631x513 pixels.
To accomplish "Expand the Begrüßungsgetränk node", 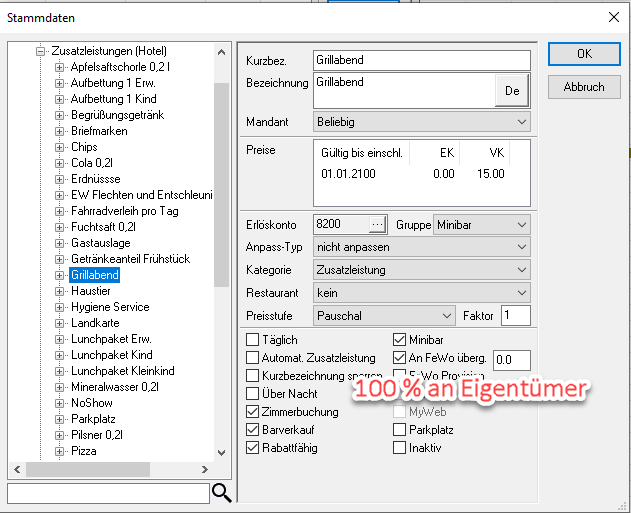I will pos(59,115).
